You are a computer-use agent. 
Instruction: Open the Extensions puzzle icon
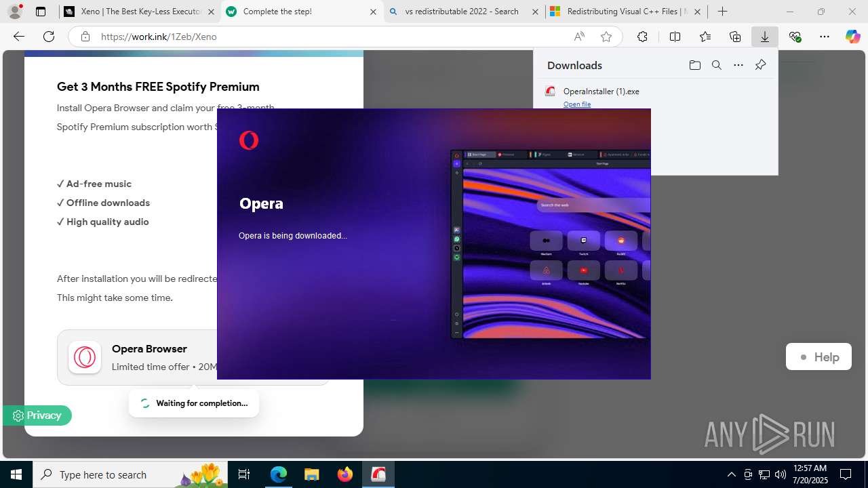[x=642, y=37]
